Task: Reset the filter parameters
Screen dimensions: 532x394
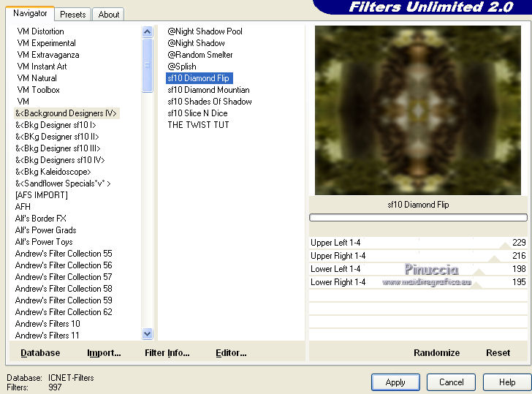Action: tap(498, 353)
